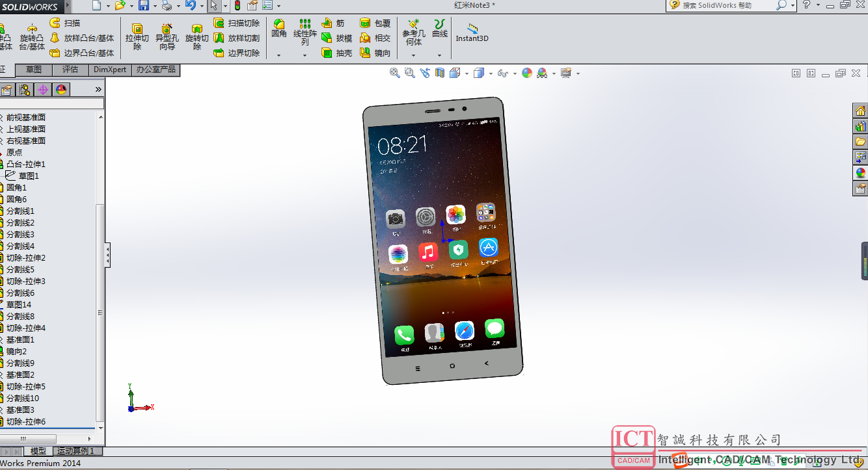Image resolution: width=868 pixels, height=470 pixels.
Task: Expand the 参考几何体 dropdown arrow
Action: click(413, 55)
